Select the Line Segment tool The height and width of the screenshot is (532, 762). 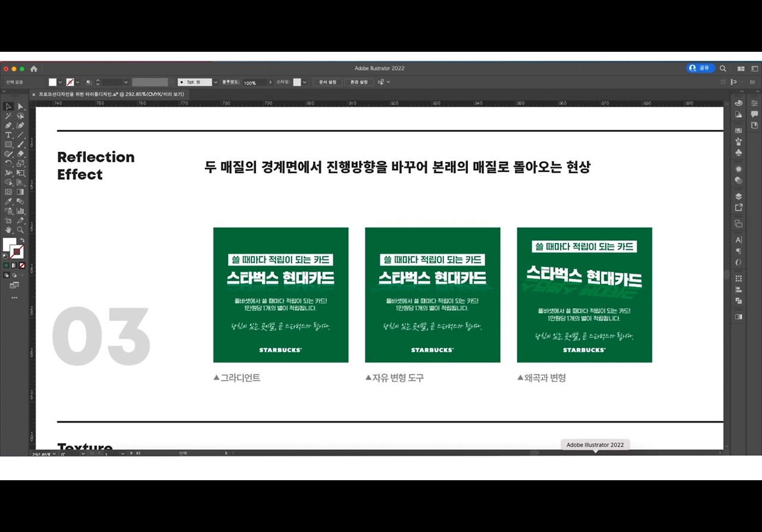pos(20,135)
